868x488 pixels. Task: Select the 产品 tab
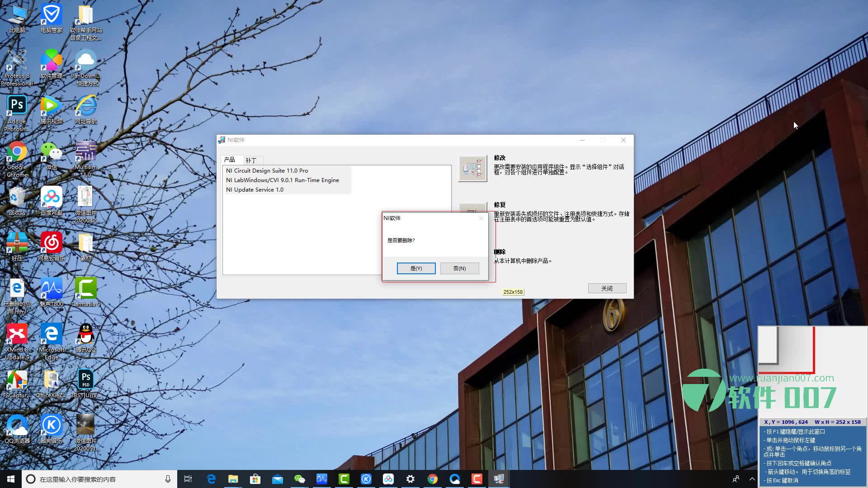click(x=230, y=160)
